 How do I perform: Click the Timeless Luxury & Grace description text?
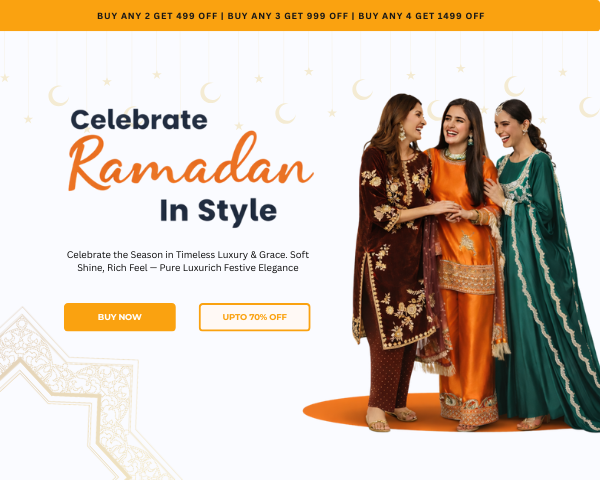(x=188, y=261)
